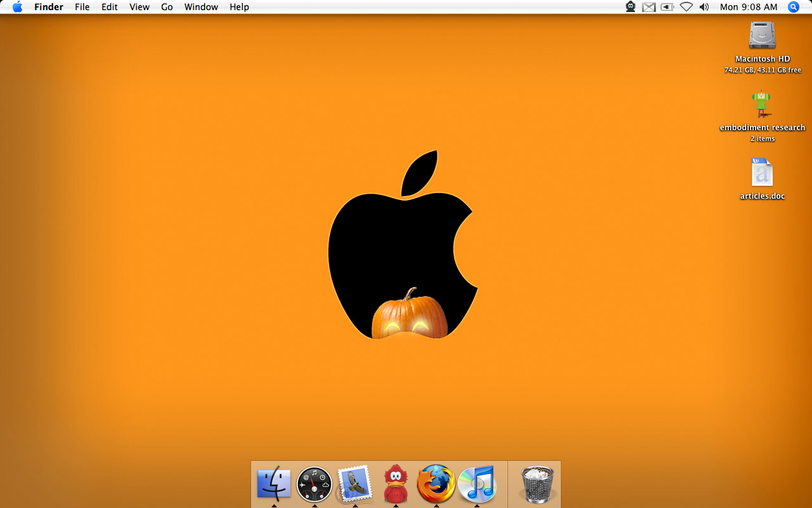Select the Macintosh HD drive icon
Image resolution: width=812 pixels, height=508 pixels.
763,35
